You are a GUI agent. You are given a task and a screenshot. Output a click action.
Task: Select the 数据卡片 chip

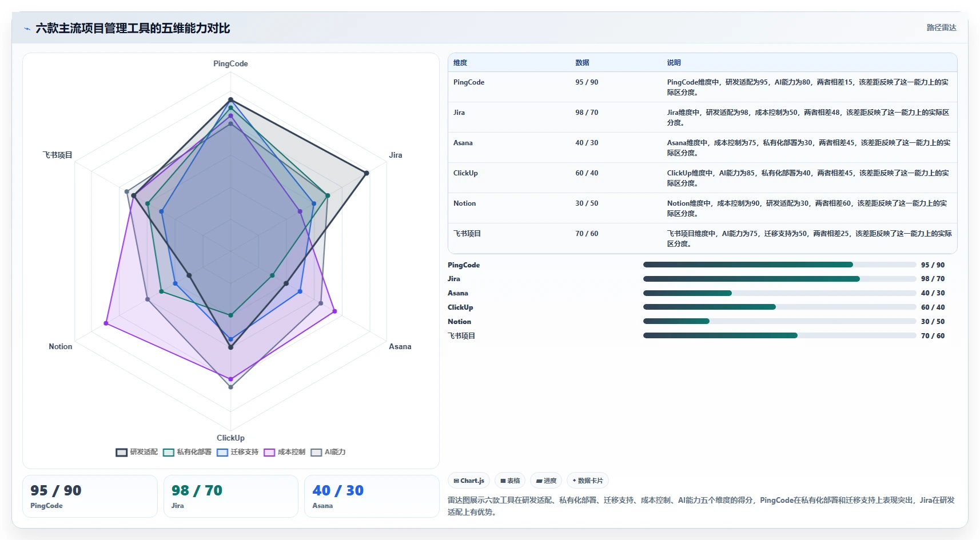(x=588, y=481)
